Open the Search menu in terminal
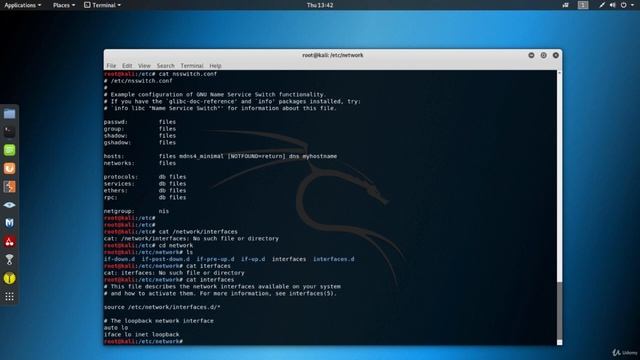This screenshot has height=360, width=640. (165, 66)
